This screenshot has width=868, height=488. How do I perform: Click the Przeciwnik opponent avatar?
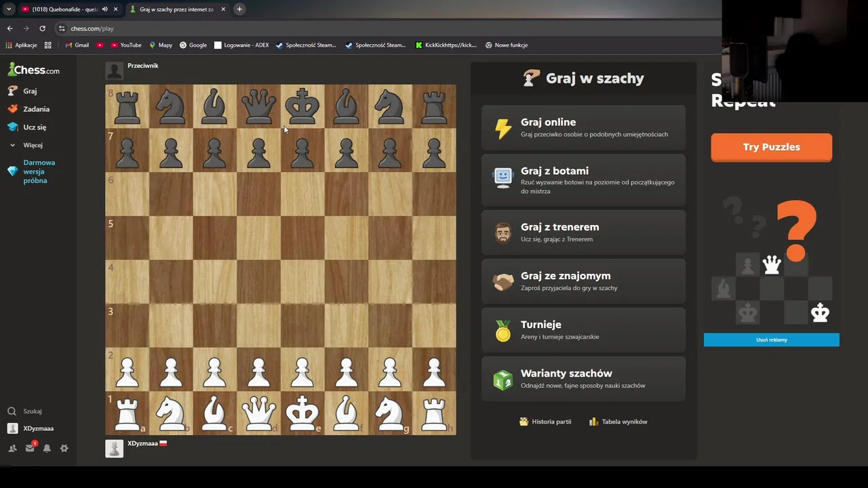tap(114, 70)
